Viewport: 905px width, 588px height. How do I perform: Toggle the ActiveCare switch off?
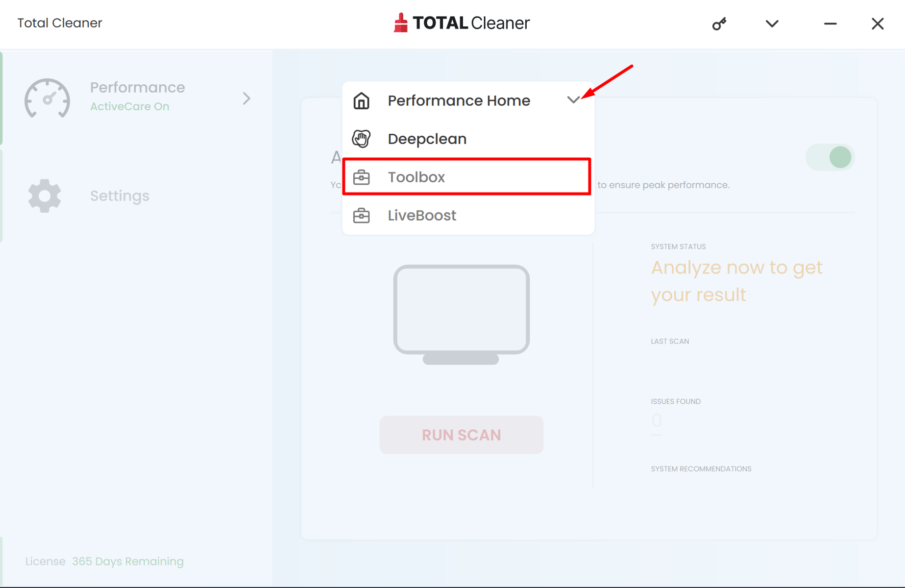(830, 157)
